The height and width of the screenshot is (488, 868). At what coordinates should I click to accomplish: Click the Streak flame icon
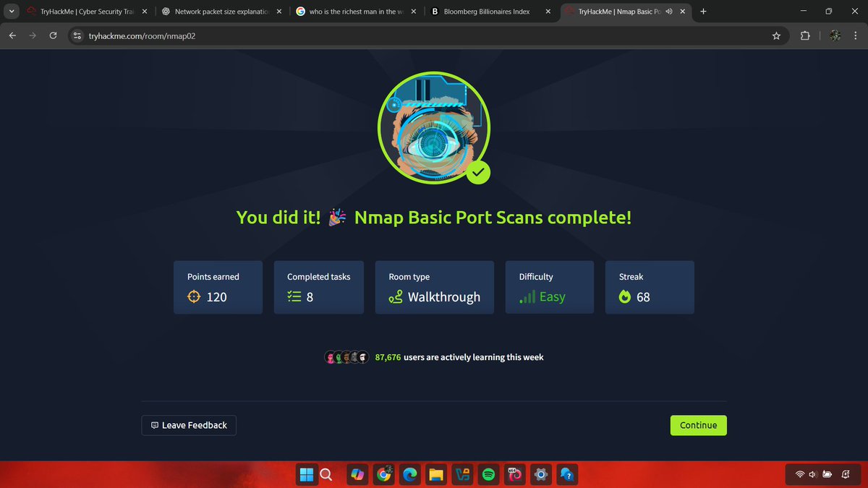(x=624, y=296)
